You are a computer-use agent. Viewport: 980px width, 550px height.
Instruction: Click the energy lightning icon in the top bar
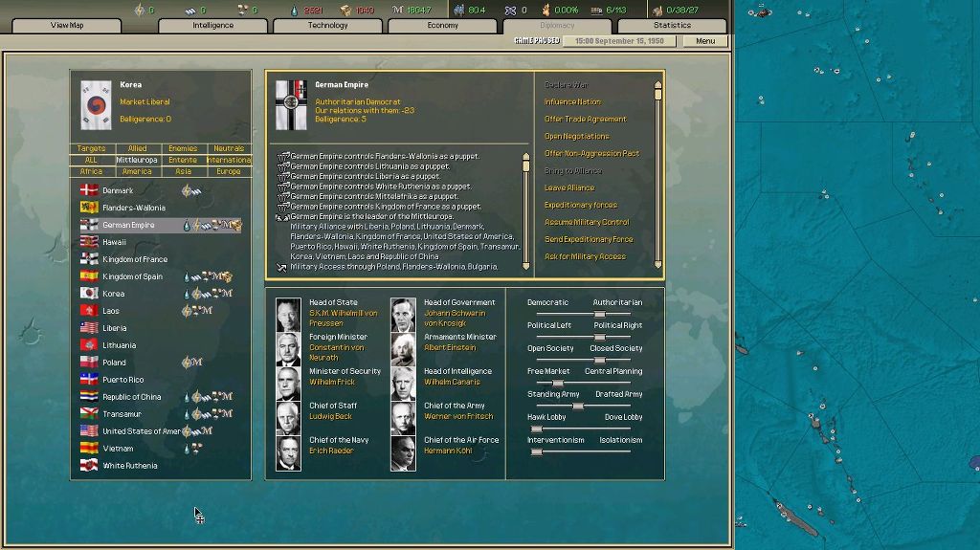(140, 10)
